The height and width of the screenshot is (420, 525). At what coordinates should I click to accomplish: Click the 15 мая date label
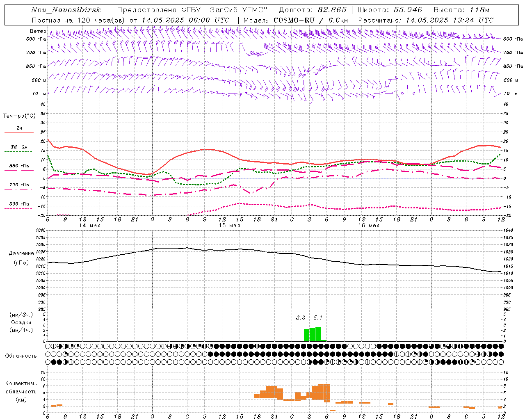229,226
